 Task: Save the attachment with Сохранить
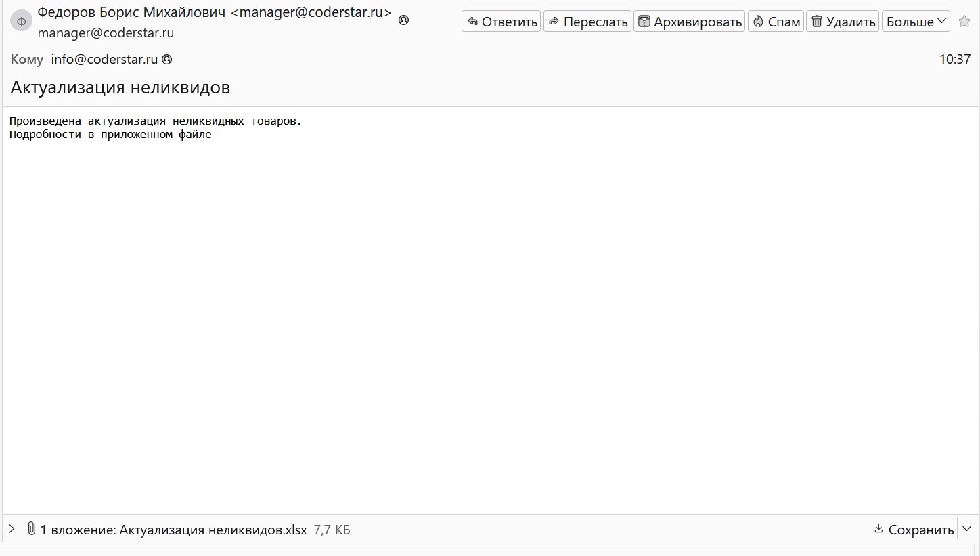pos(914,529)
